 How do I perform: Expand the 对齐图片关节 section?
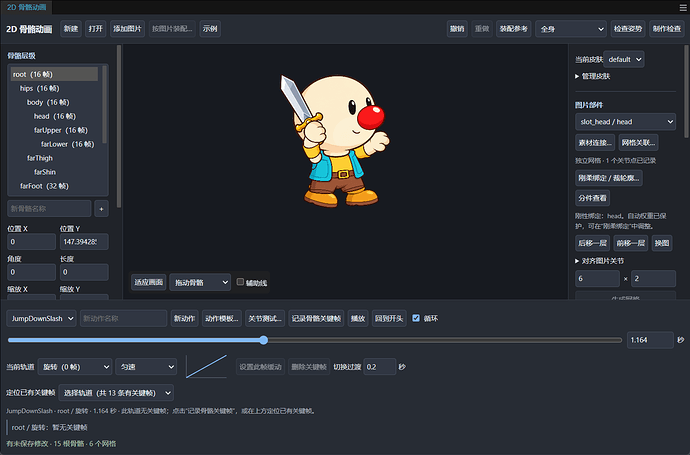(599, 261)
